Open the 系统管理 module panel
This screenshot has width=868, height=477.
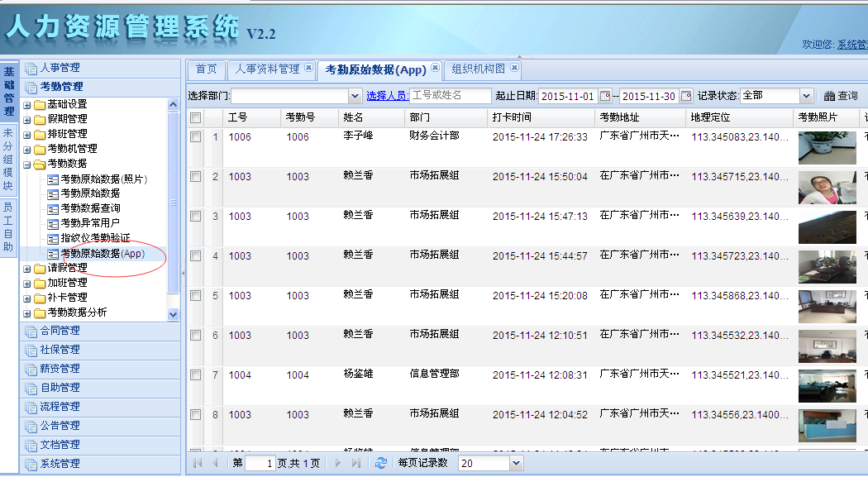click(x=100, y=464)
